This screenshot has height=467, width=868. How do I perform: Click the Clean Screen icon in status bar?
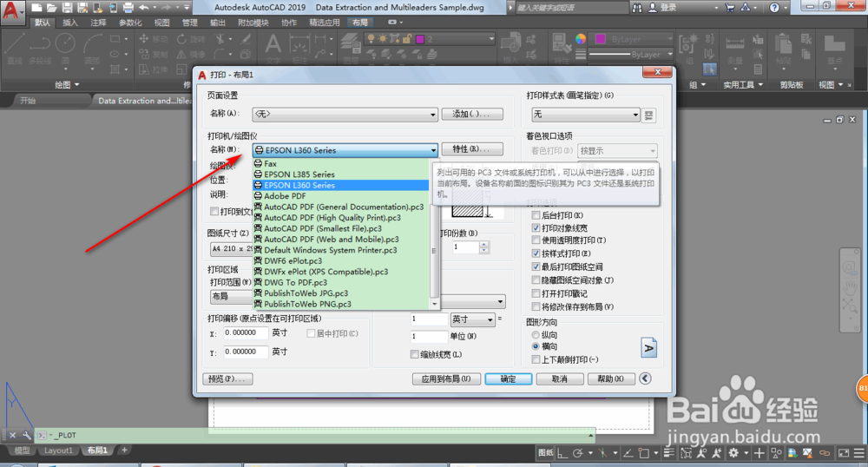(844, 453)
